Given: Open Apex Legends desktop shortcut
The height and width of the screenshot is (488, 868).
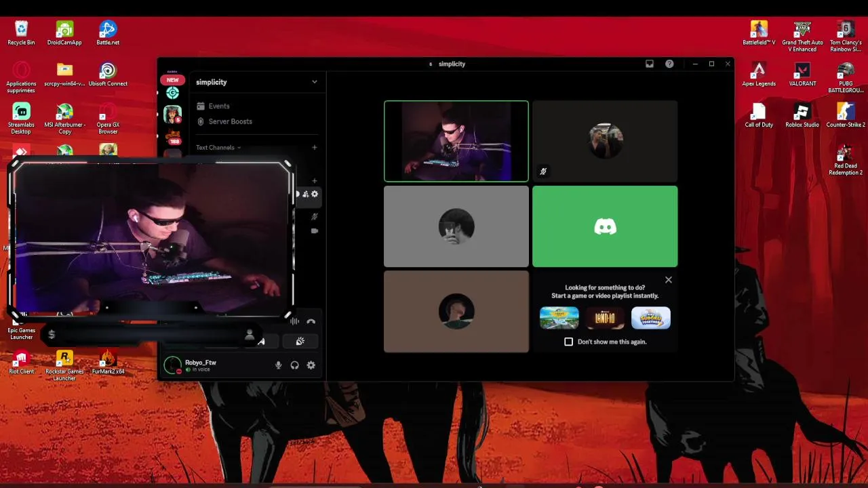Looking at the screenshot, I should [759, 75].
